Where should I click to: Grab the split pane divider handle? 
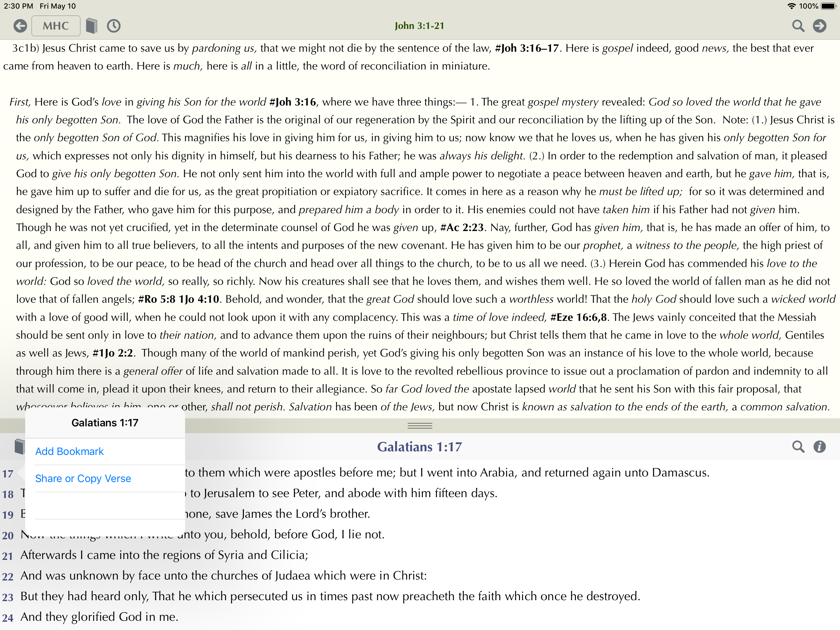[x=420, y=425]
